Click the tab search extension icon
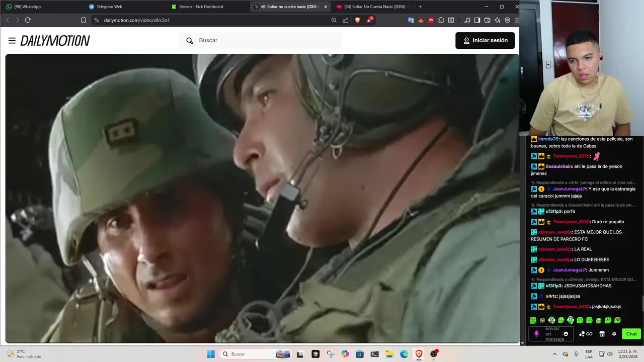This screenshot has width=644, height=362. pos(451,20)
